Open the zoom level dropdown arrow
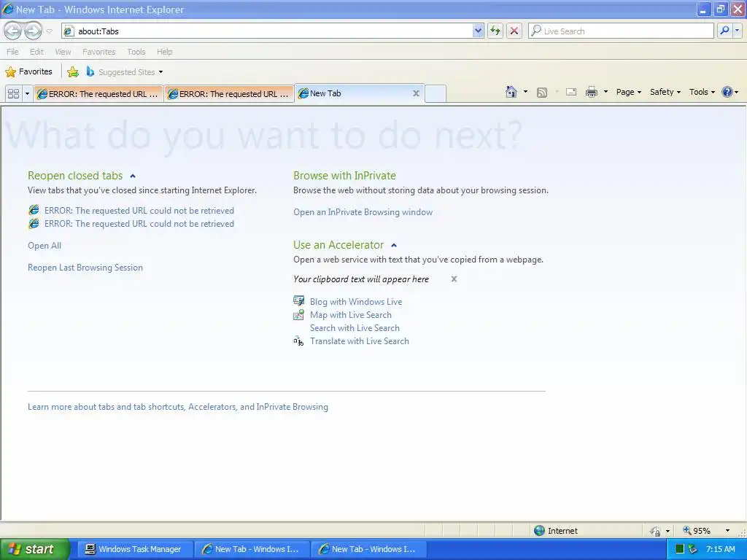Screen dimensions: 747x560 click(727, 531)
